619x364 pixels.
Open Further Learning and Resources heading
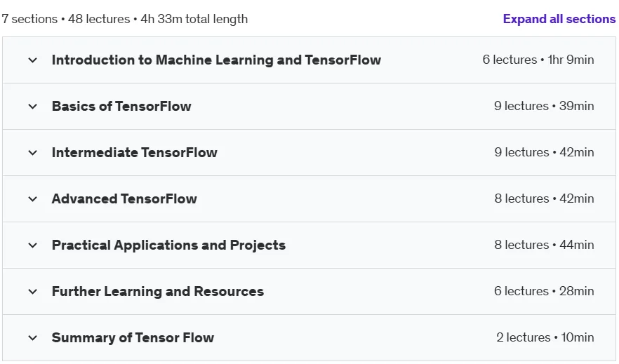[x=158, y=292]
